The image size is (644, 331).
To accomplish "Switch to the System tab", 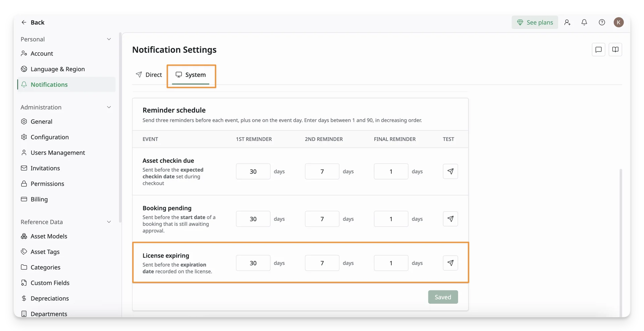I will click(191, 75).
